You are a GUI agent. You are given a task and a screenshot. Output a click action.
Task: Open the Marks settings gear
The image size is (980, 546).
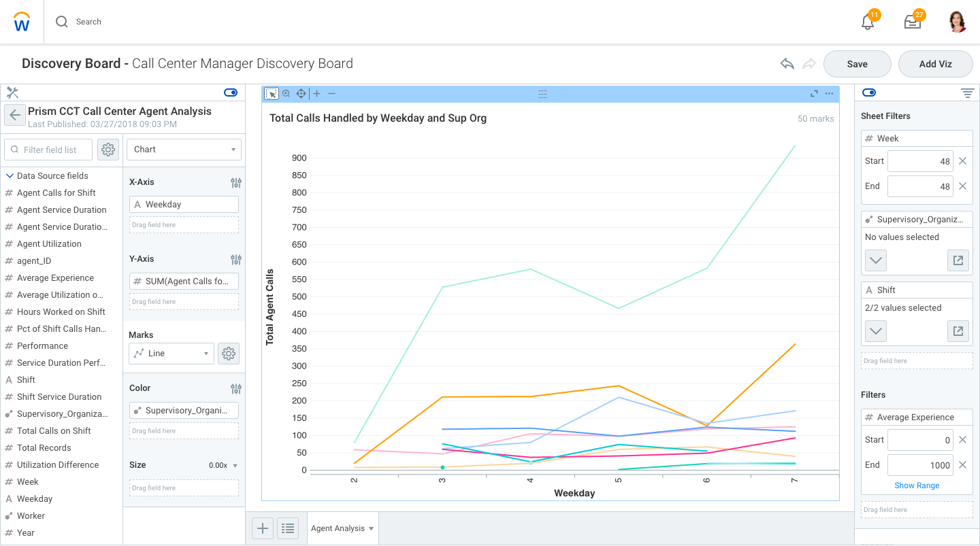(x=229, y=354)
